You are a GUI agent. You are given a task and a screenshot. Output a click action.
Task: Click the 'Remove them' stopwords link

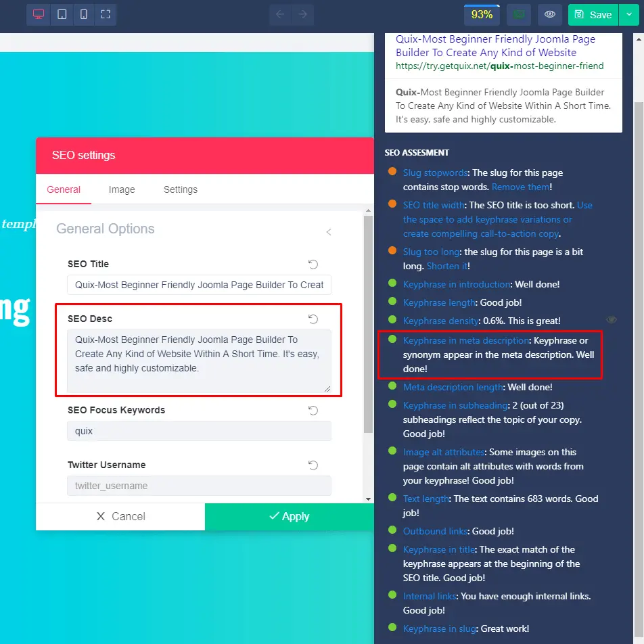pos(520,187)
